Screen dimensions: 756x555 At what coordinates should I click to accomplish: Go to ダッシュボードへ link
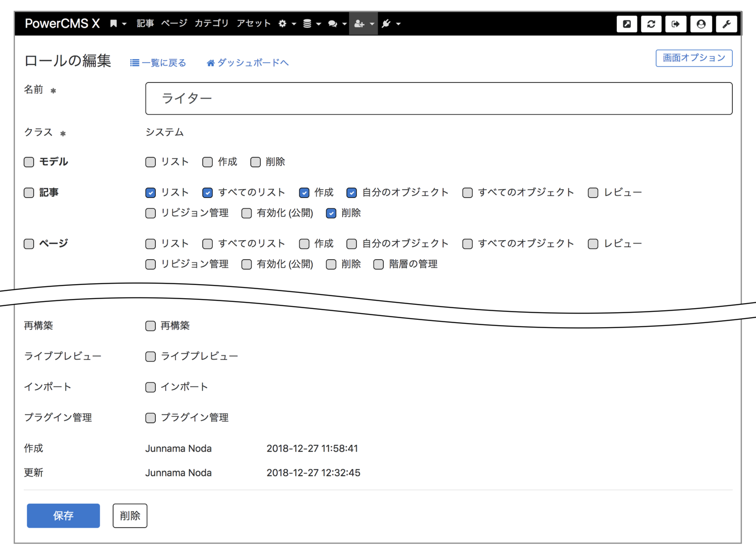pos(253,63)
